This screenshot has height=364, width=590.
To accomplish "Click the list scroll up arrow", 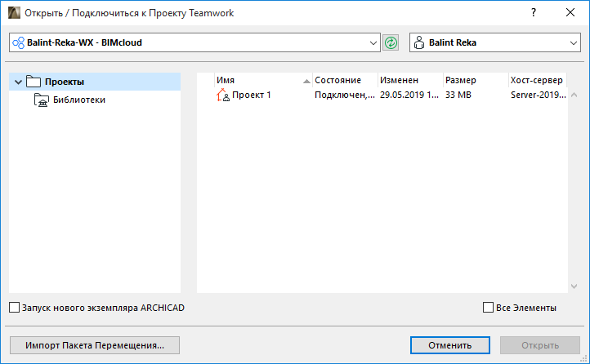I will (574, 95).
